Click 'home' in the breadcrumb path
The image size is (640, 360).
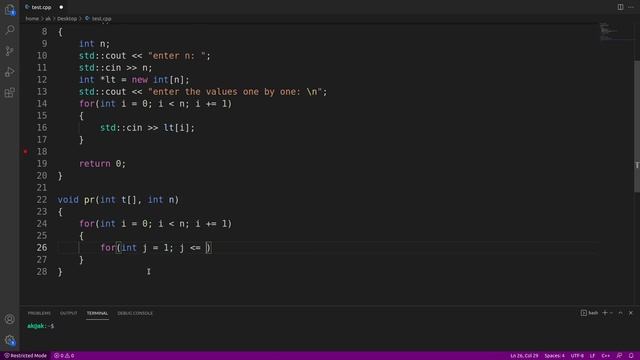point(32,19)
